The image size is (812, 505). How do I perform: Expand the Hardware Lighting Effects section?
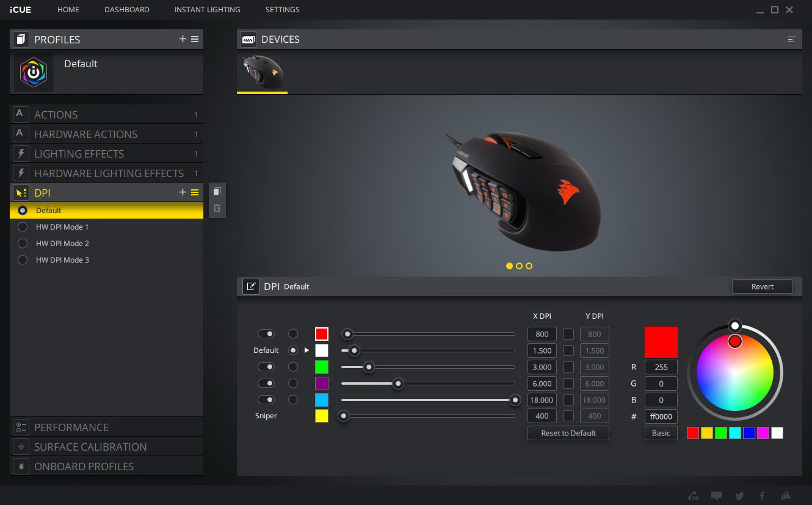107,173
